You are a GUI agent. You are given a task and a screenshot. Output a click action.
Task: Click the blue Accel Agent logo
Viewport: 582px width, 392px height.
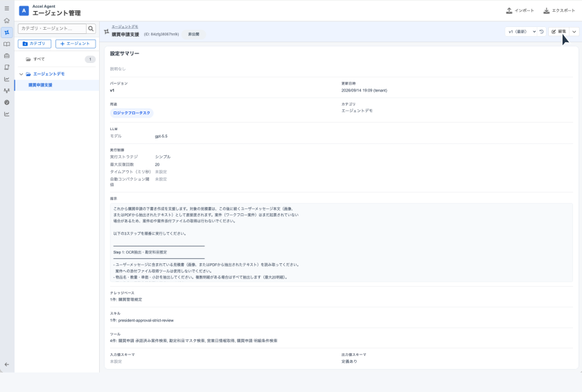[24, 10]
